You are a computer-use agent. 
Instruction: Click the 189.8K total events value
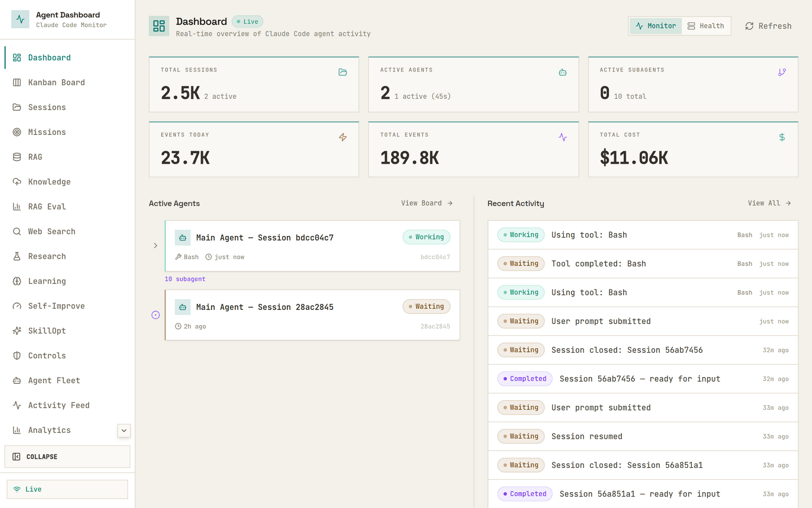tap(409, 158)
